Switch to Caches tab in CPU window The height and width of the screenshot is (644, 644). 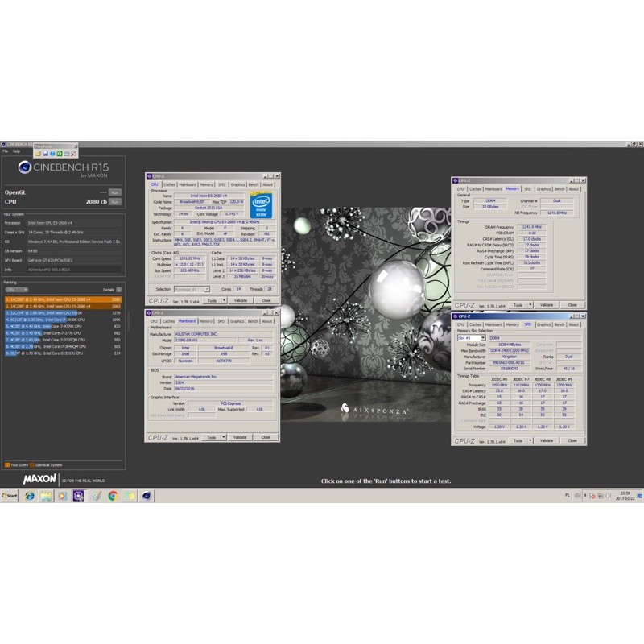click(169, 184)
